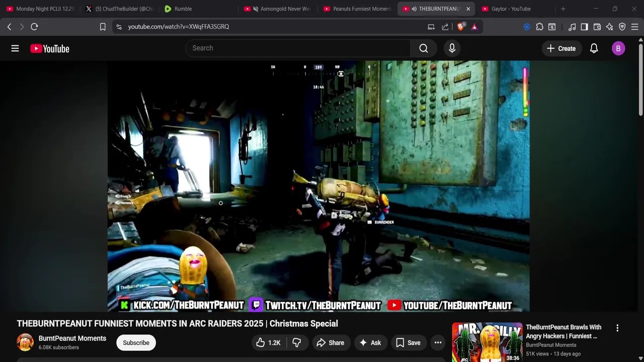Like the video with thumbs up
The height and width of the screenshot is (362, 644).
(x=268, y=343)
